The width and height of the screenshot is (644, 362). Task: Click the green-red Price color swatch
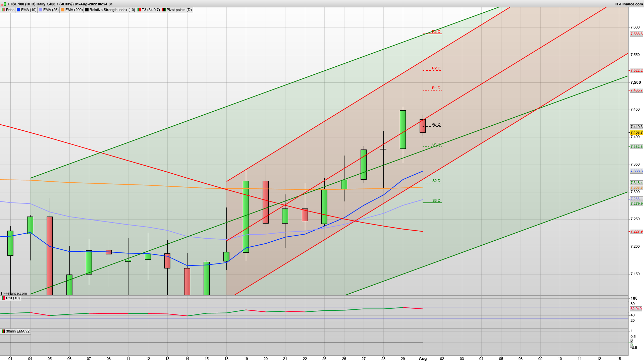tap(3, 10)
